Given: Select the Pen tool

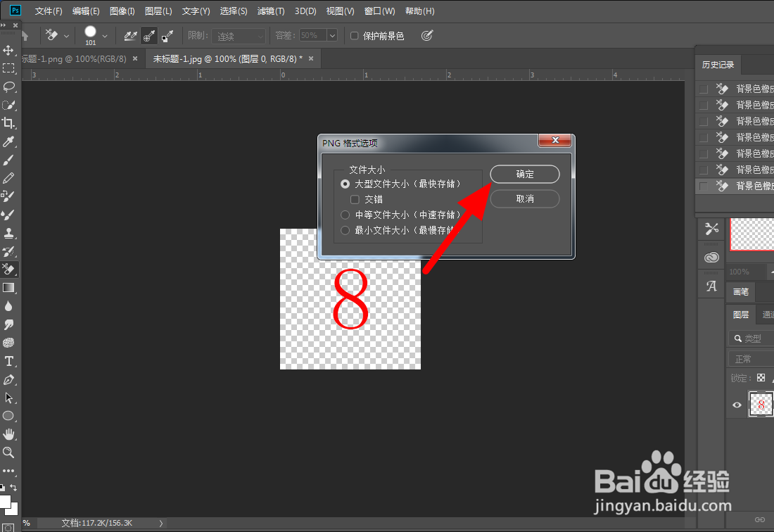Looking at the screenshot, I should coord(8,379).
